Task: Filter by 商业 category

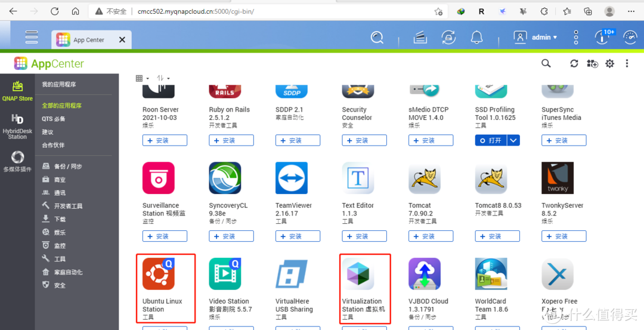Action: (x=54, y=180)
